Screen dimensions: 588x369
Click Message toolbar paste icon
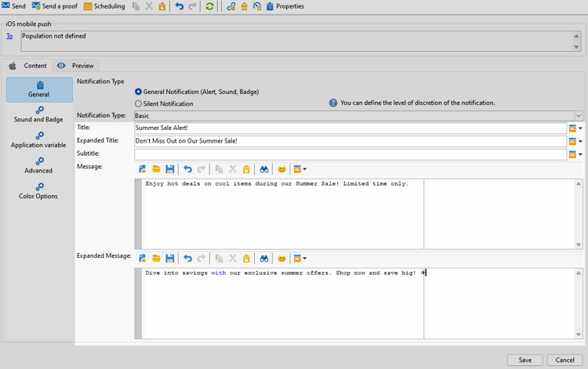click(246, 169)
